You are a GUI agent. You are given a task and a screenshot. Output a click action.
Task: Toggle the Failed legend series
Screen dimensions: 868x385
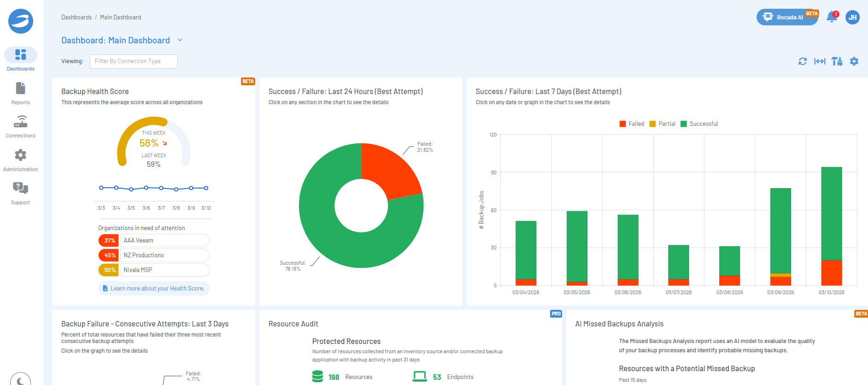pyautogui.click(x=632, y=124)
